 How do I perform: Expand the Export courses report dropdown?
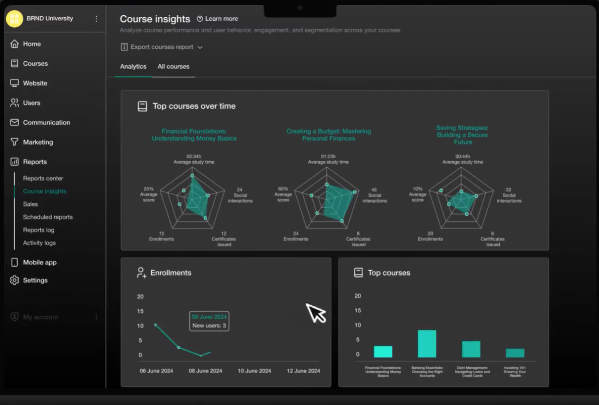162,47
